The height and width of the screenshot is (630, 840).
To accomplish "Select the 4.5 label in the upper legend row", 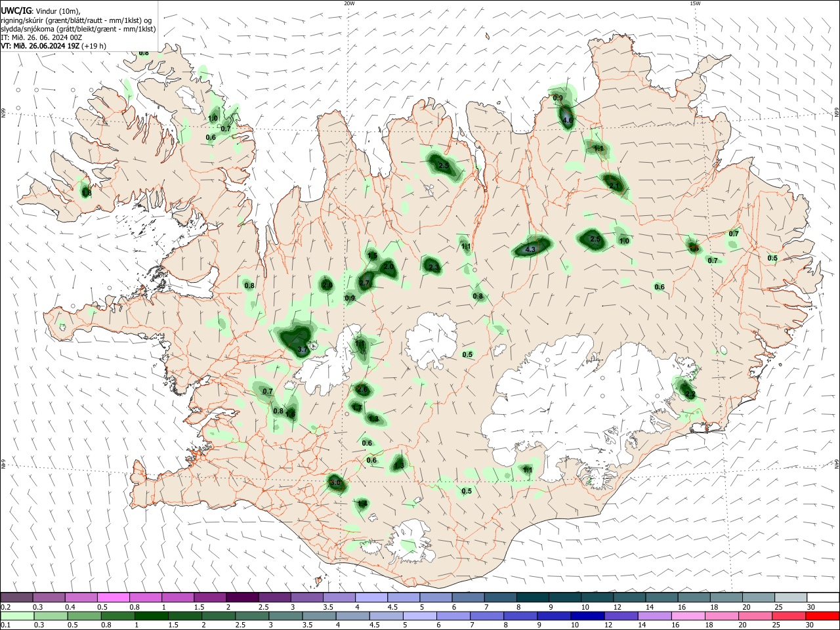I will coord(393,607).
